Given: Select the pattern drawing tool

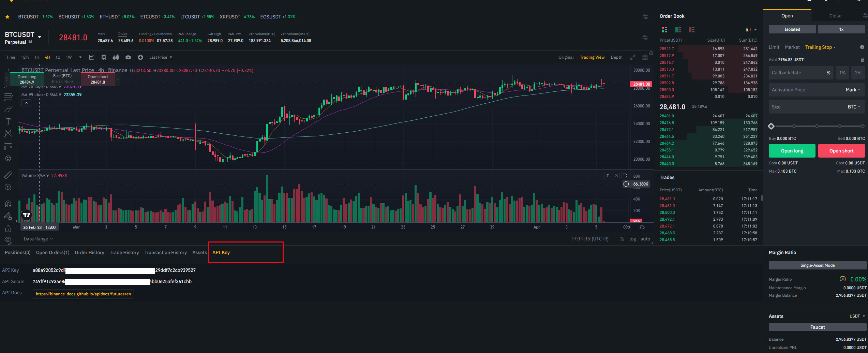Looking at the screenshot, I should pyautogui.click(x=8, y=133).
